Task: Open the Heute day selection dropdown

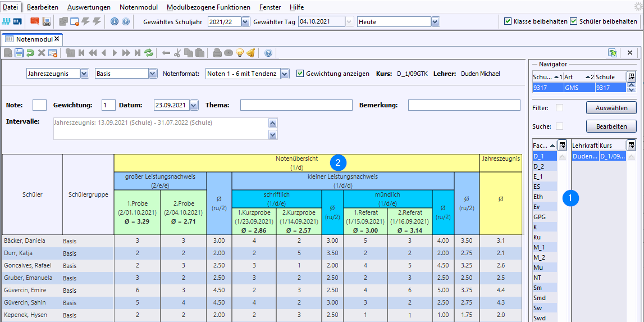Action: coord(435,22)
